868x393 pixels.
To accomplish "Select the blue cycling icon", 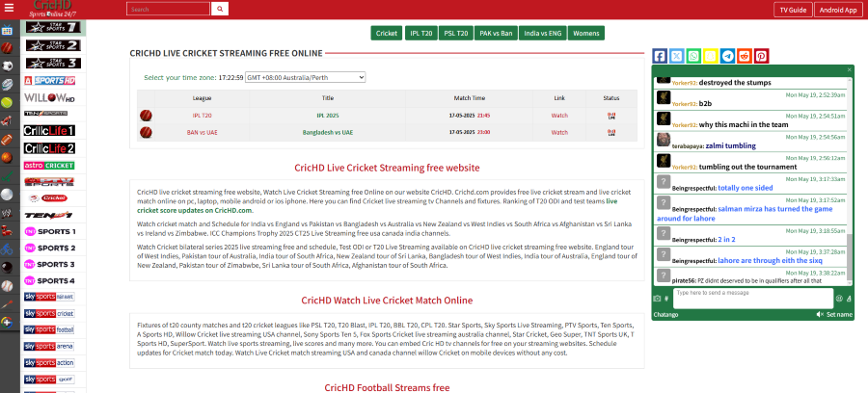I will click(x=7, y=249).
